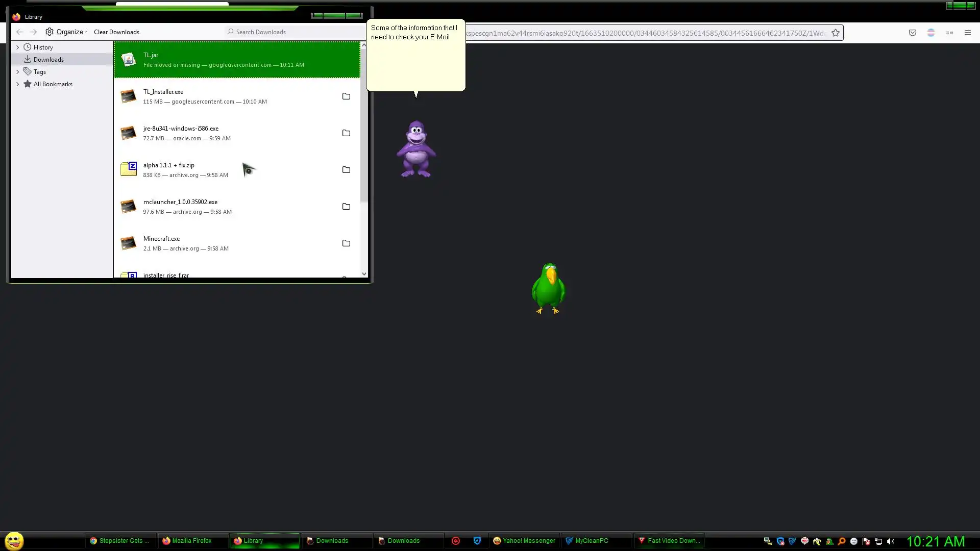Open Firefox hamburger application menu
980x551 pixels.
[x=967, y=33]
